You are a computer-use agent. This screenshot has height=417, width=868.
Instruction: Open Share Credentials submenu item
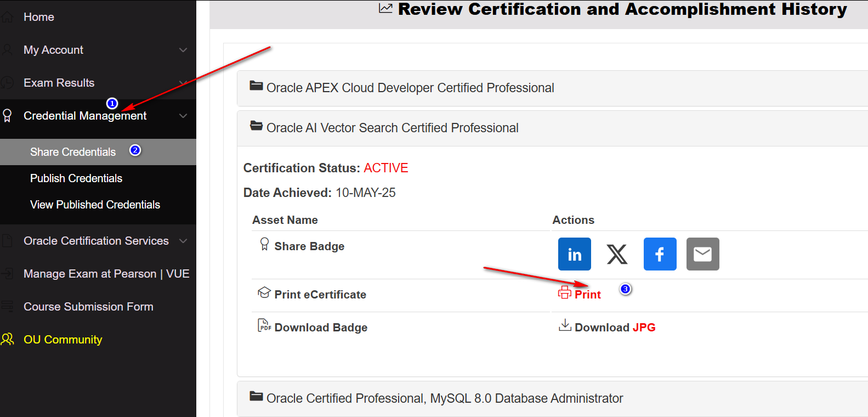tap(73, 152)
